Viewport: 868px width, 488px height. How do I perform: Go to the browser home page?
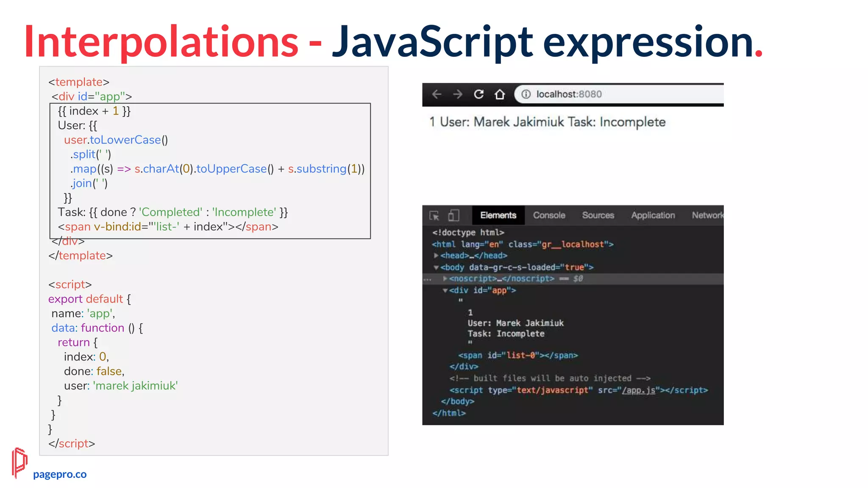coord(500,94)
